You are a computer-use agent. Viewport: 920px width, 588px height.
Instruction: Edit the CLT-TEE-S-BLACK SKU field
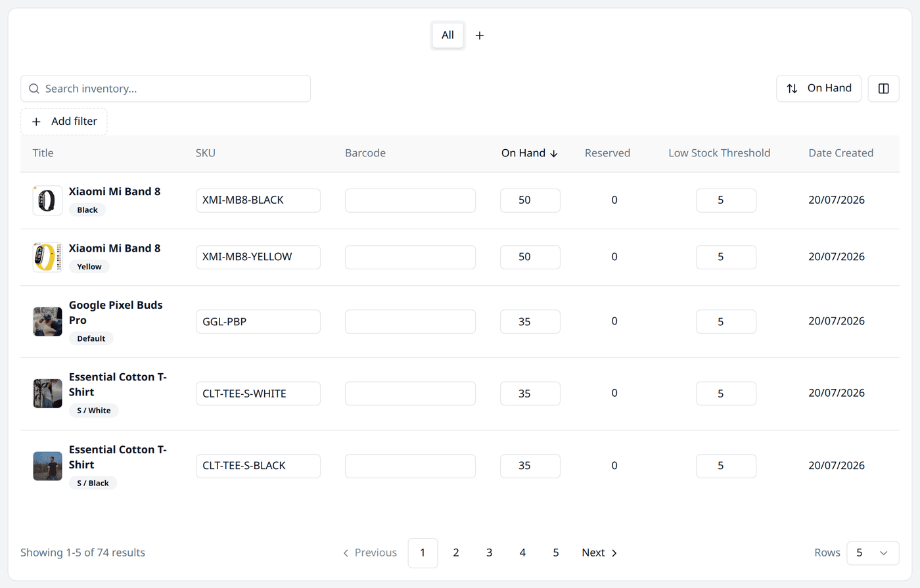[258, 466]
